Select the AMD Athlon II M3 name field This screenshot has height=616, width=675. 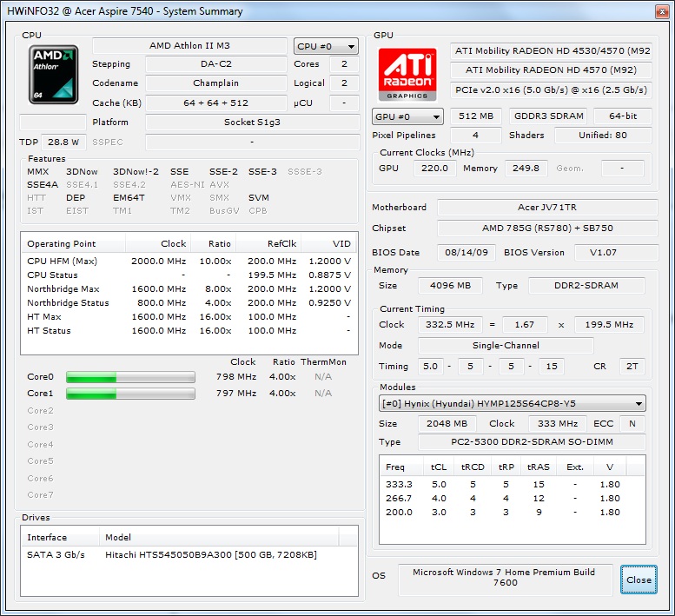click(189, 46)
